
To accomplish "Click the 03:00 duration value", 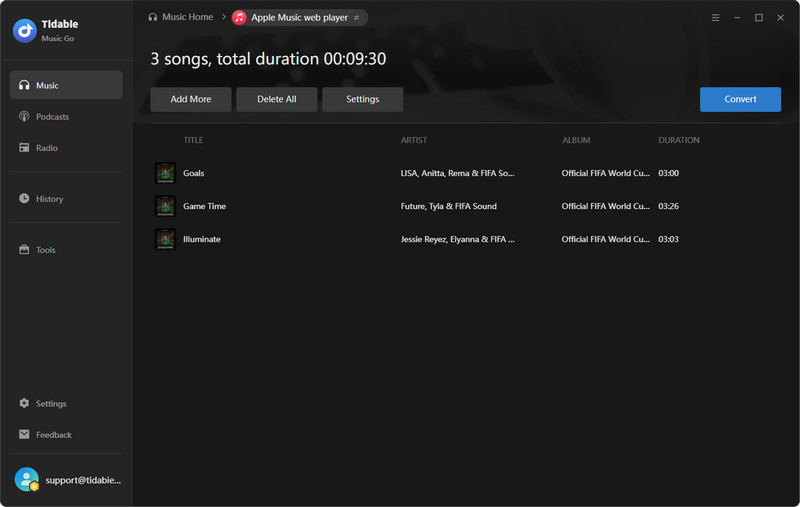I will click(668, 173).
